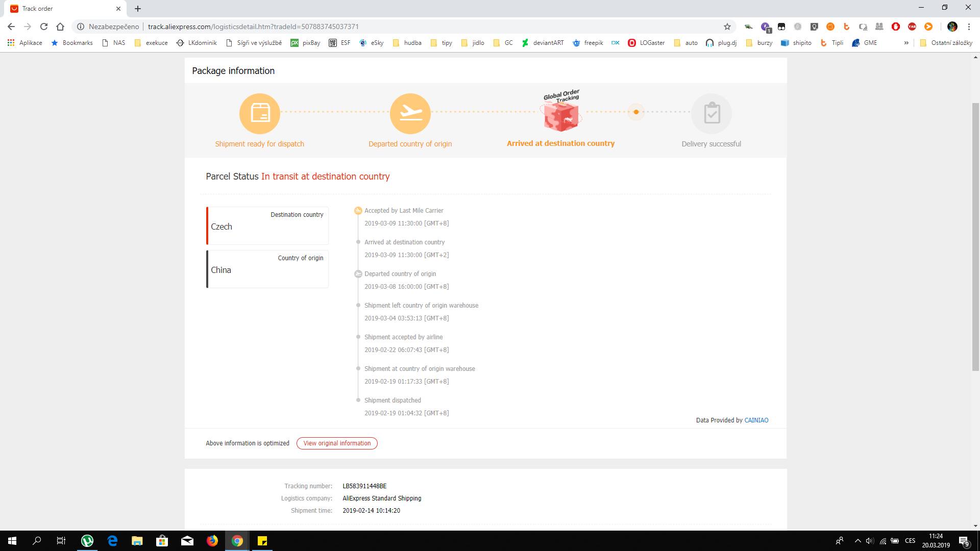
Task: Click View original information button
Action: (337, 443)
